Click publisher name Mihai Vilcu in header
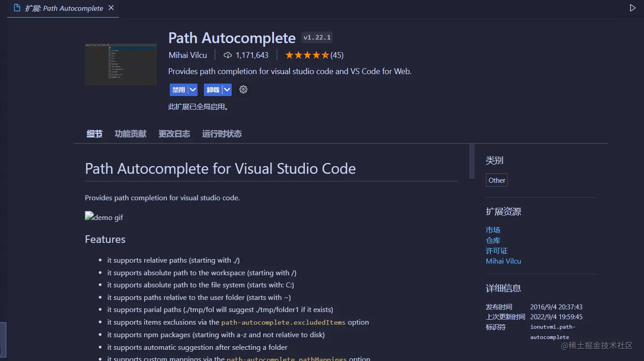Image resolution: width=644 pixels, height=361 pixels. [188, 55]
